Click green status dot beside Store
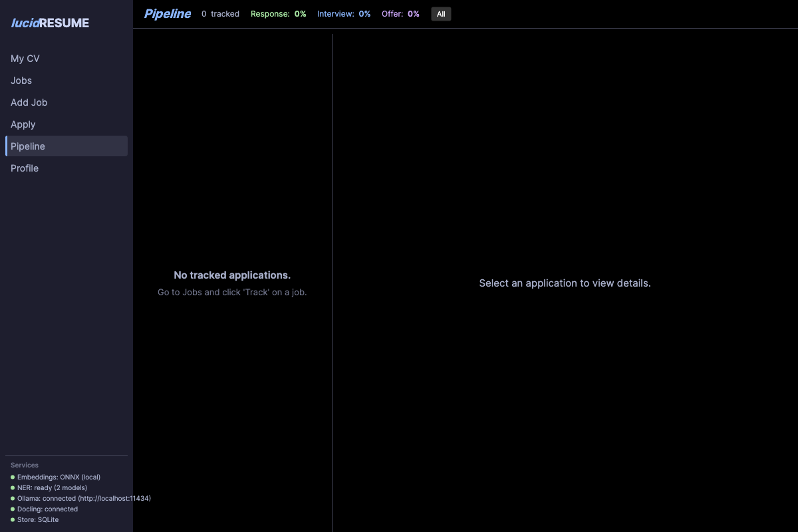This screenshot has height=532, width=798. tap(13, 520)
